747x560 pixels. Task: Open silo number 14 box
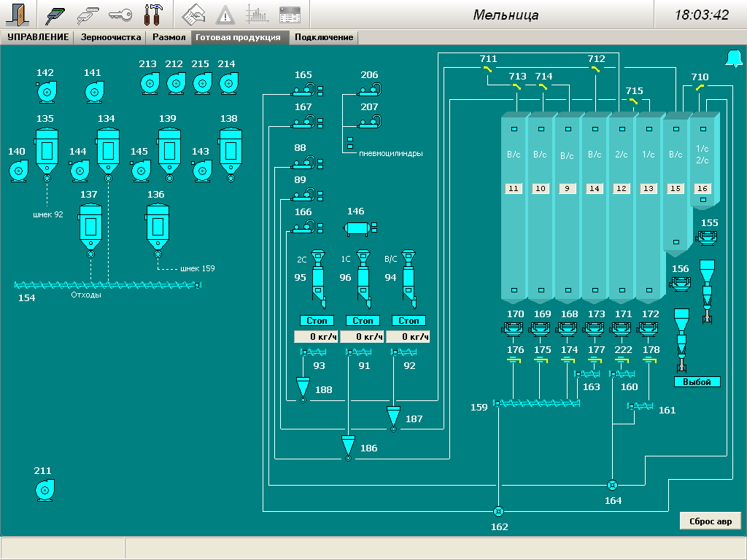coord(595,189)
